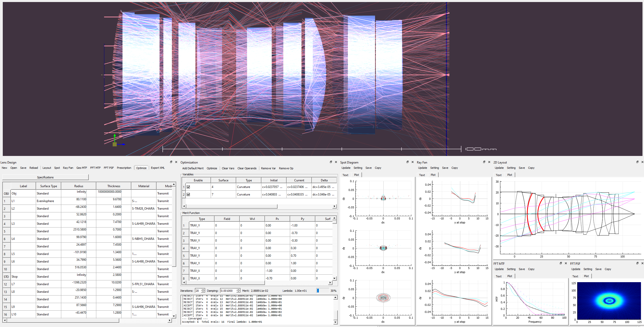Select Stop row label cell
Screen dimensions: 644x327
pos(23,276)
